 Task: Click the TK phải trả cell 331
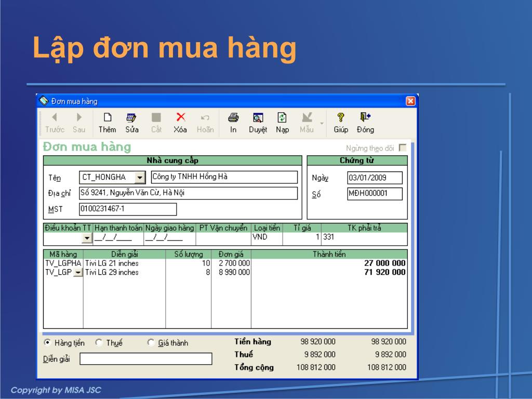tap(364, 238)
